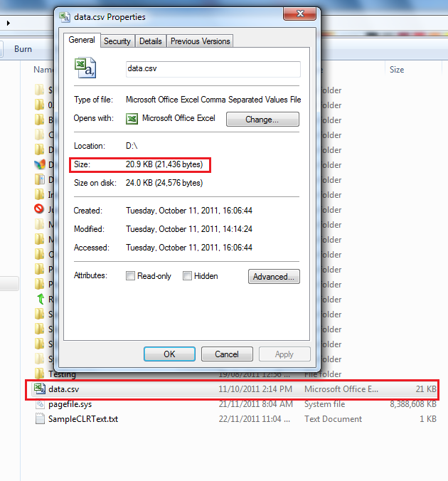Click the data.csv Excel file icon in list
The width and height of the screenshot is (448, 481).
(x=40, y=388)
